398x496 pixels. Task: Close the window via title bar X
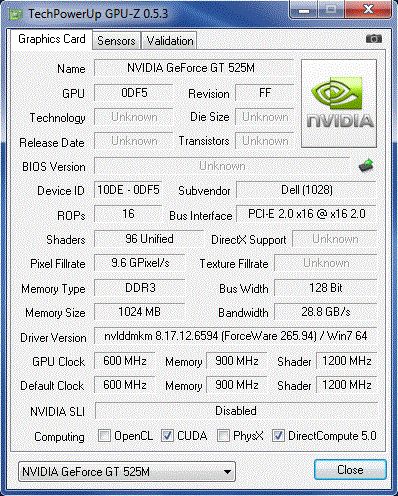click(368, 9)
